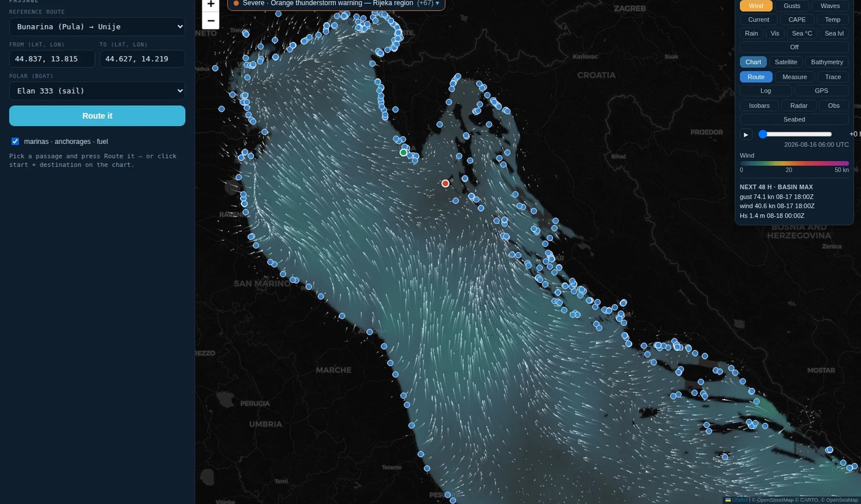Show the Current overlay
The height and width of the screenshot is (504, 861).
pyautogui.click(x=758, y=20)
